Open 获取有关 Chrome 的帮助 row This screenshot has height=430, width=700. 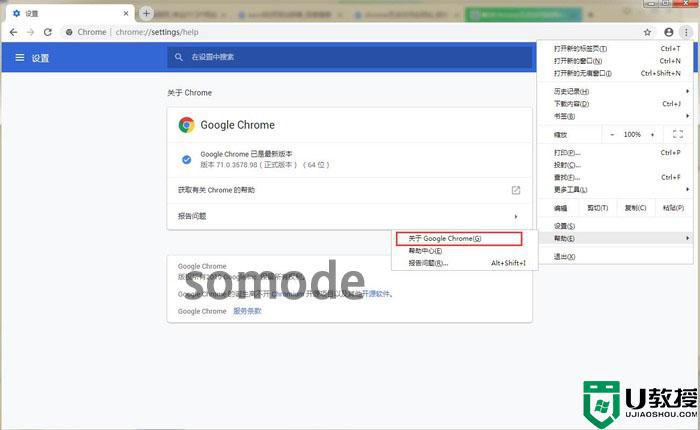point(350,190)
